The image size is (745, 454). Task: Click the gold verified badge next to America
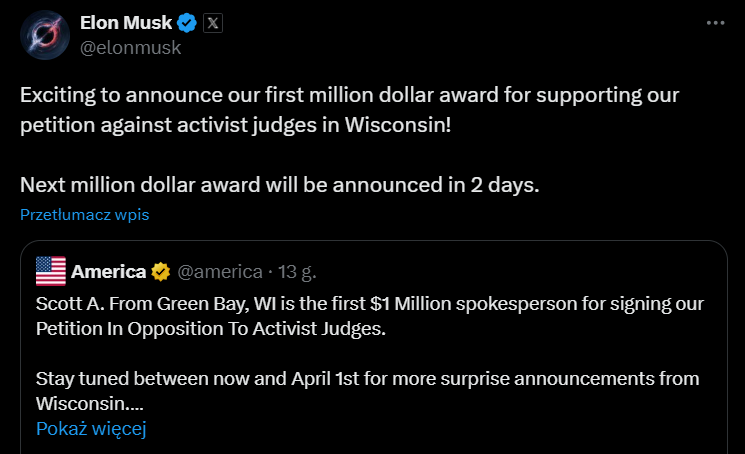pos(161,271)
